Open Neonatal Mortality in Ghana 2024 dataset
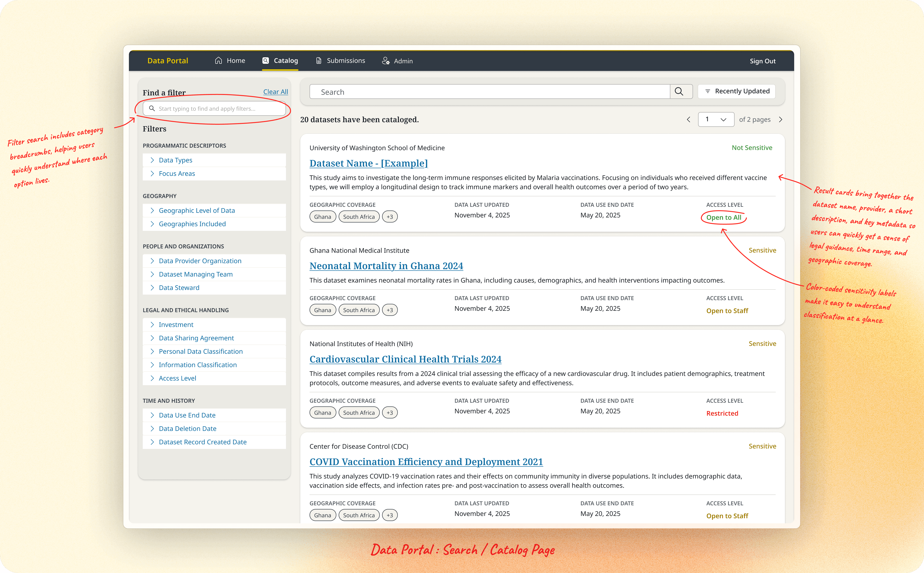 [386, 266]
